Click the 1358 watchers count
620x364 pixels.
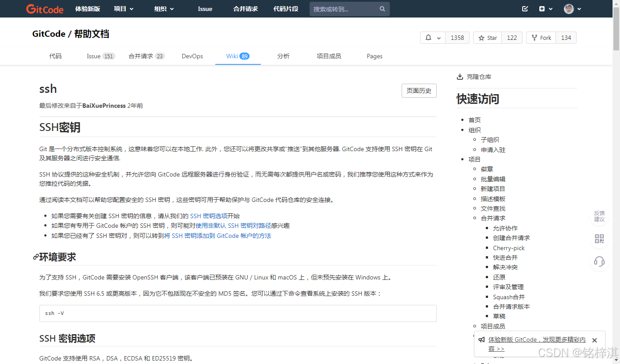pos(457,38)
